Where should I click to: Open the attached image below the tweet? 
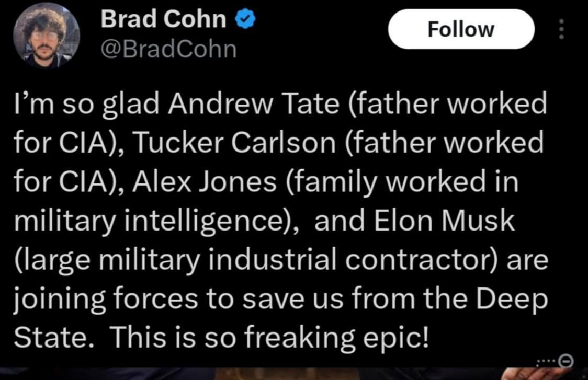point(294,374)
